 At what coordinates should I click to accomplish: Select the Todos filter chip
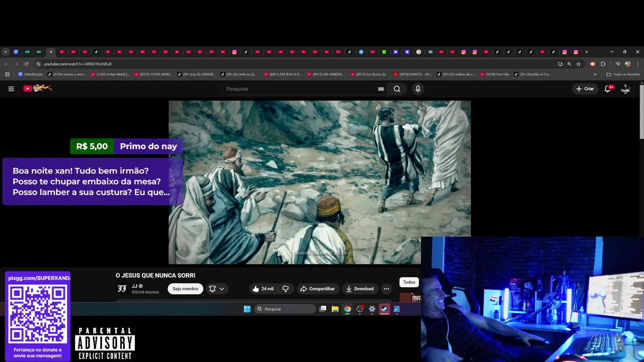point(409,282)
